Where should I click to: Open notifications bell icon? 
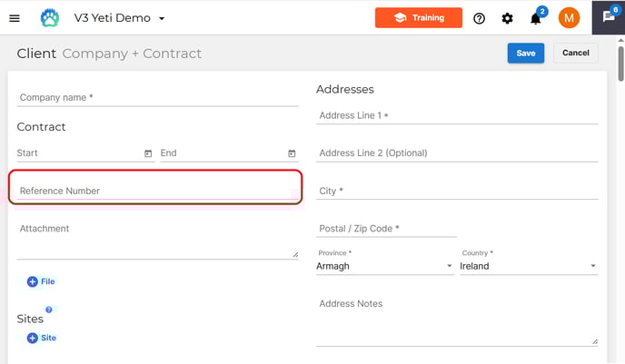pyautogui.click(x=535, y=18)
